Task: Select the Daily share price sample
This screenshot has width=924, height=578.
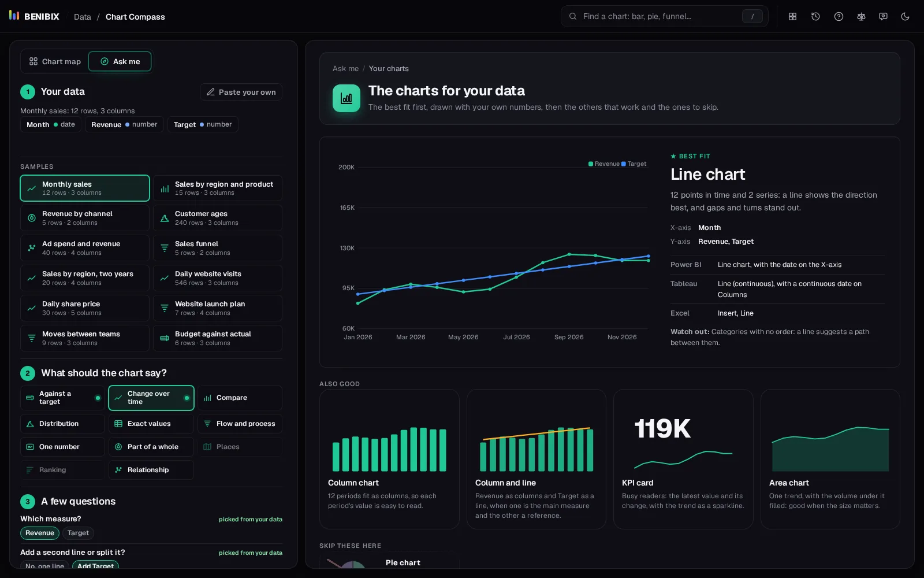Action: point(85,308)
